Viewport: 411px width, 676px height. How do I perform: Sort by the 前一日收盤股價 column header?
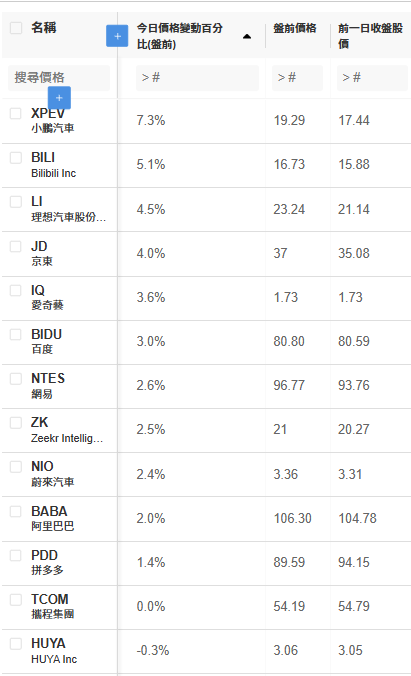click(x=370, y=36)
